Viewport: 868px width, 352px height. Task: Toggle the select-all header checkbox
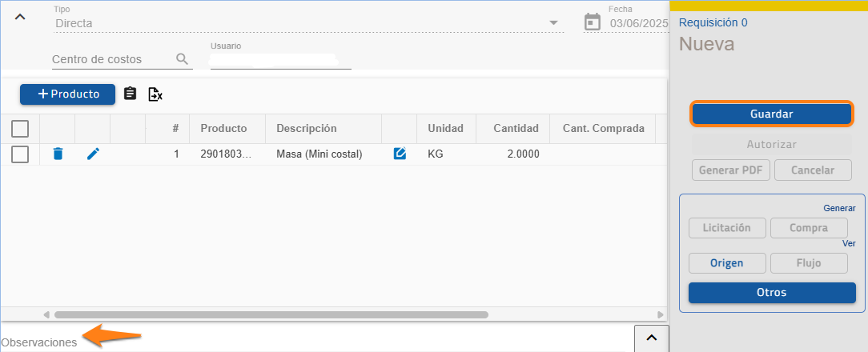click(x=20, y=128)
